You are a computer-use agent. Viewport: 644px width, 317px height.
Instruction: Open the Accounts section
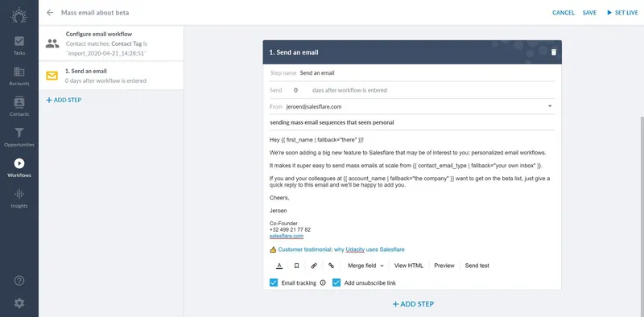(19, 76)
